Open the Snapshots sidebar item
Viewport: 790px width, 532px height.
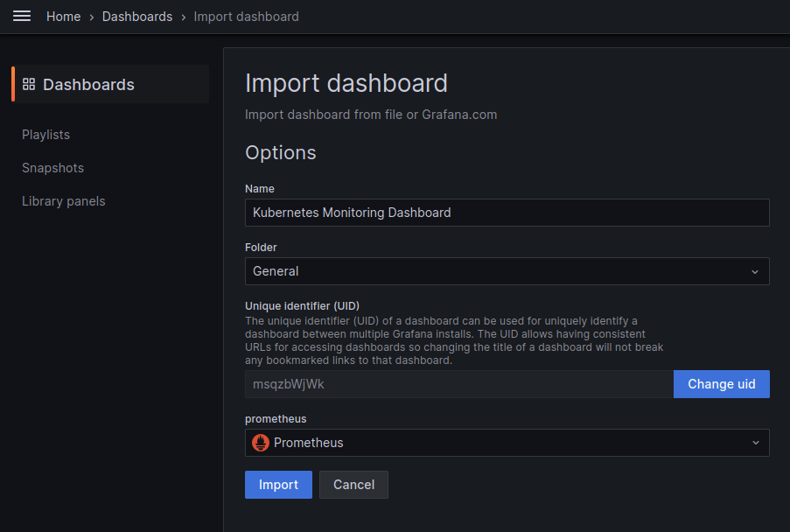coord(52,168)
